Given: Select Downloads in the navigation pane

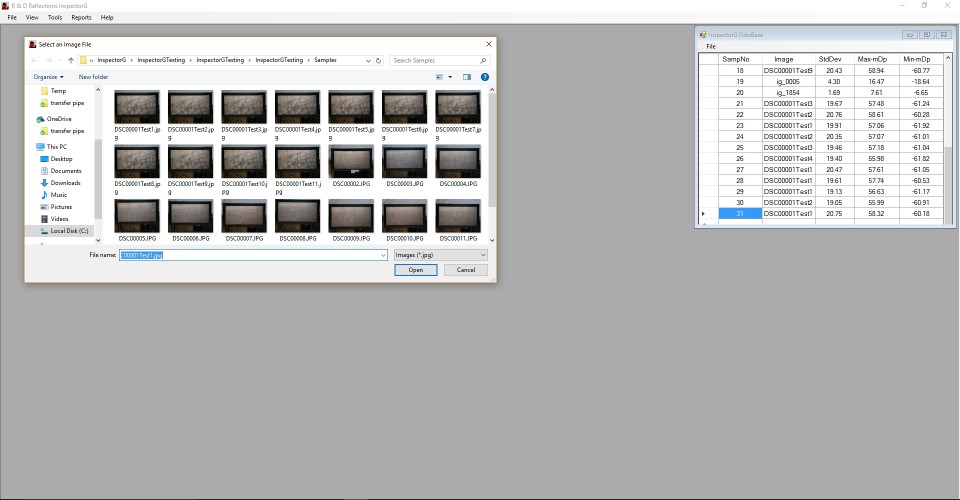Looking at the screenshot, I should tap(65, 183).
